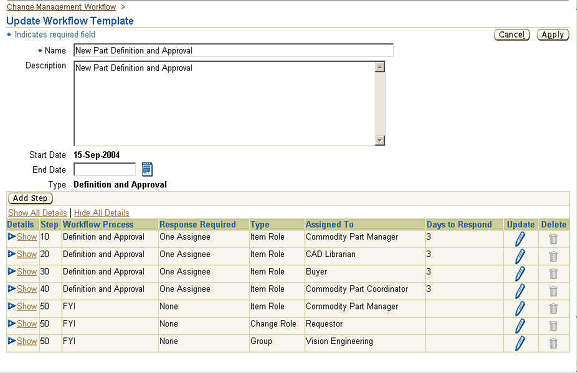Click Start Date value 15-Sep-2004
This screenshot has width=577, height=373.
[96, 155]
